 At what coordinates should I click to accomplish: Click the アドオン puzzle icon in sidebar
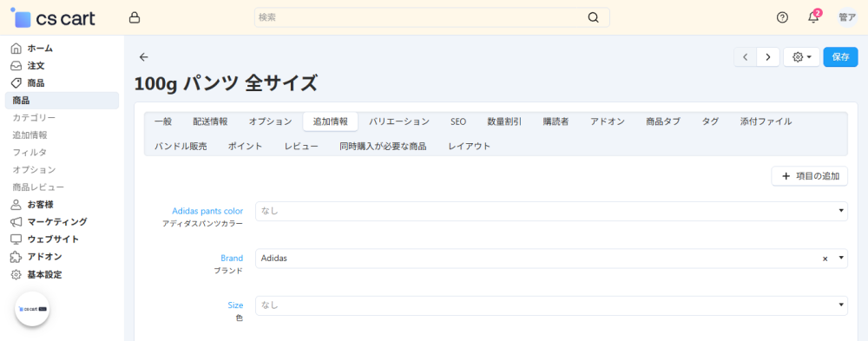tap(16, 257)
